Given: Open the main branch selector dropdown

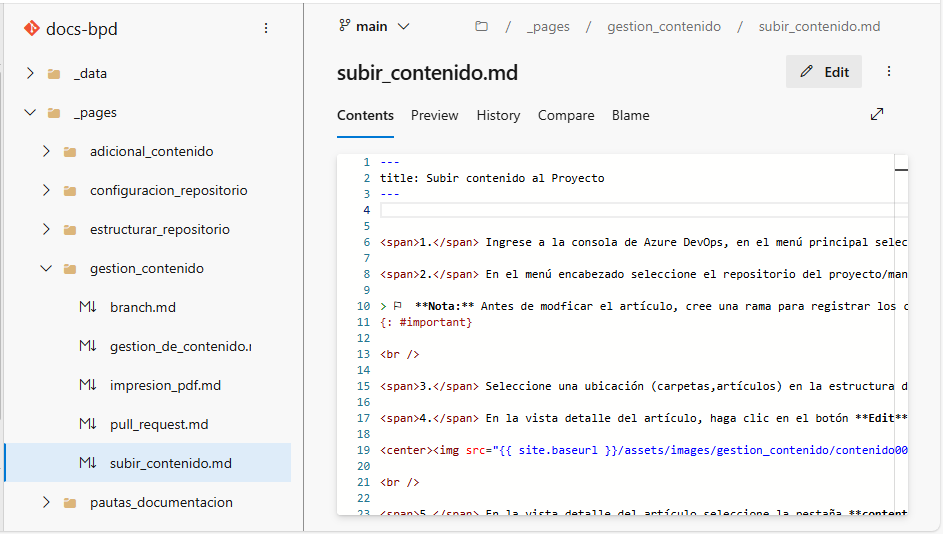Looking at the screenshot, I should [x=374, y=27].
